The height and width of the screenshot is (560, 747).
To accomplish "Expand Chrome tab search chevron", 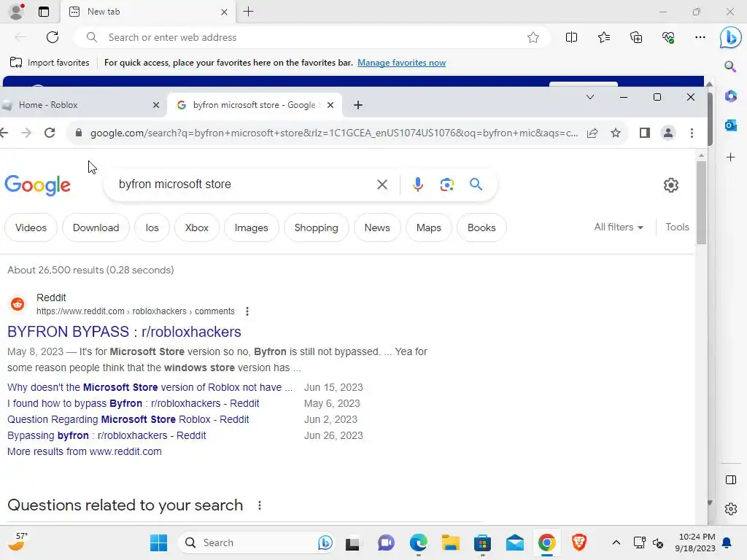I will coord(589,97).
